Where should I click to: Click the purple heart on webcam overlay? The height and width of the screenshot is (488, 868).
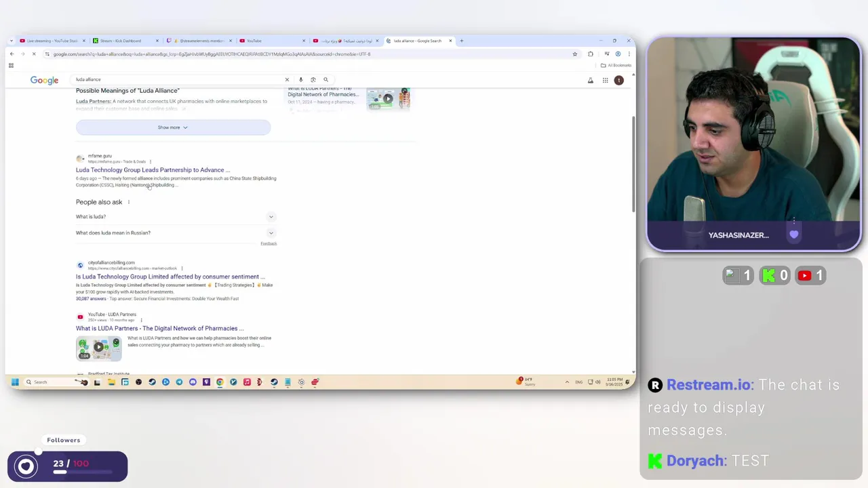(x=793, y=235)
